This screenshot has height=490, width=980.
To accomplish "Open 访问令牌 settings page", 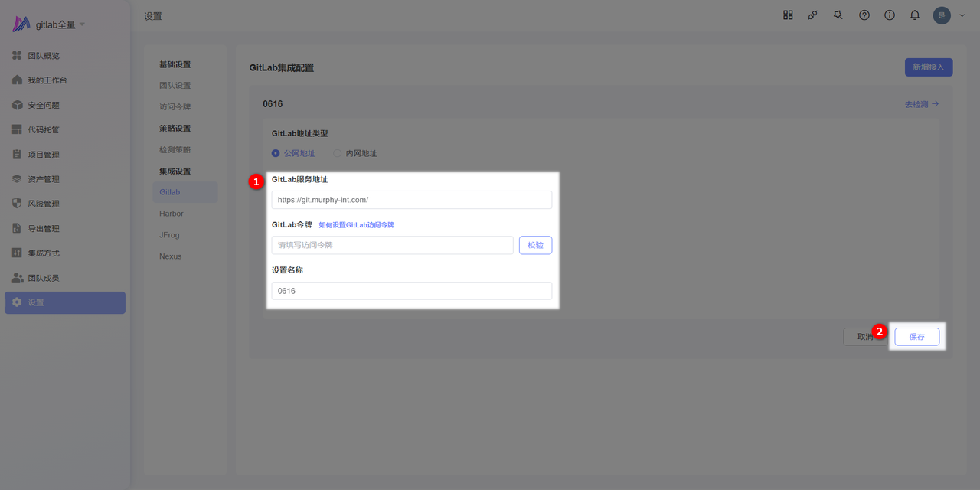I will tap(175, 106).
